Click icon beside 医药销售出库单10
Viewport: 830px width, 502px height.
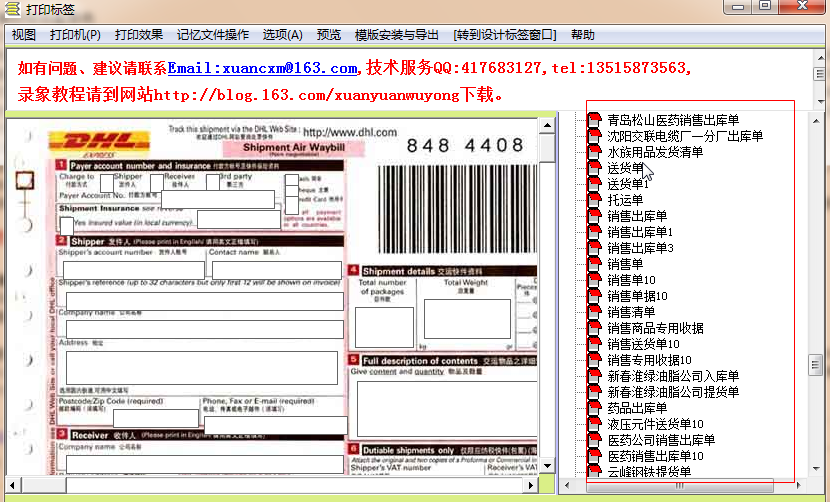click(x=594, y=455)
